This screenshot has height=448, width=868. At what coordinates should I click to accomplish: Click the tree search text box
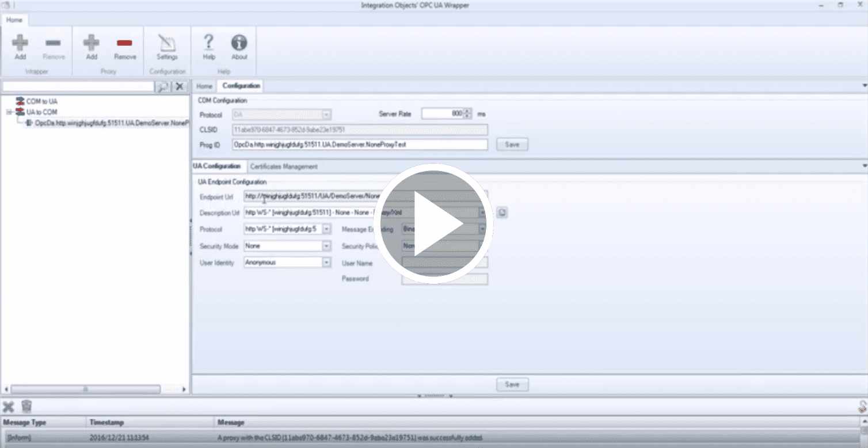click(78, 86)
